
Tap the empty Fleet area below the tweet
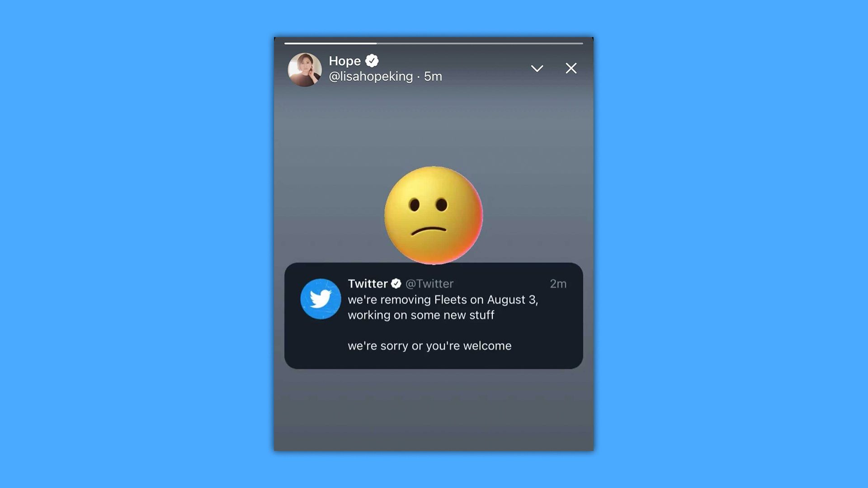click(x=434, y=409)
